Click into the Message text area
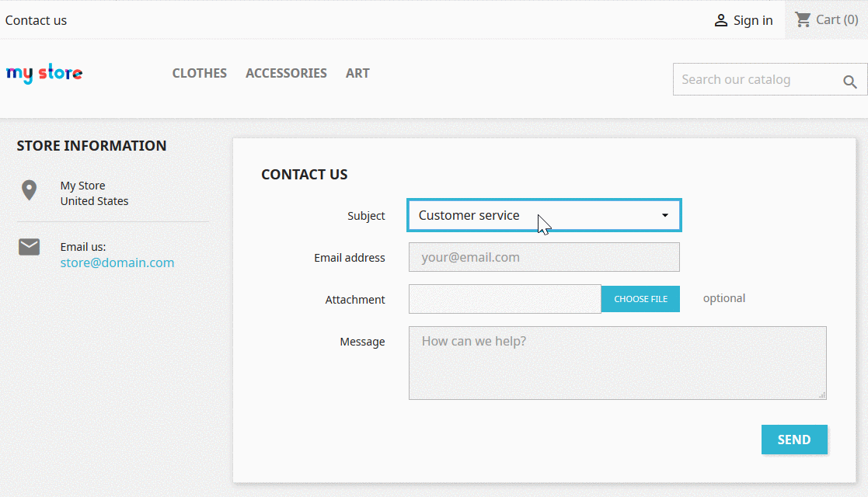This screenshot has height=497, width=868. [x=617, y=363]
